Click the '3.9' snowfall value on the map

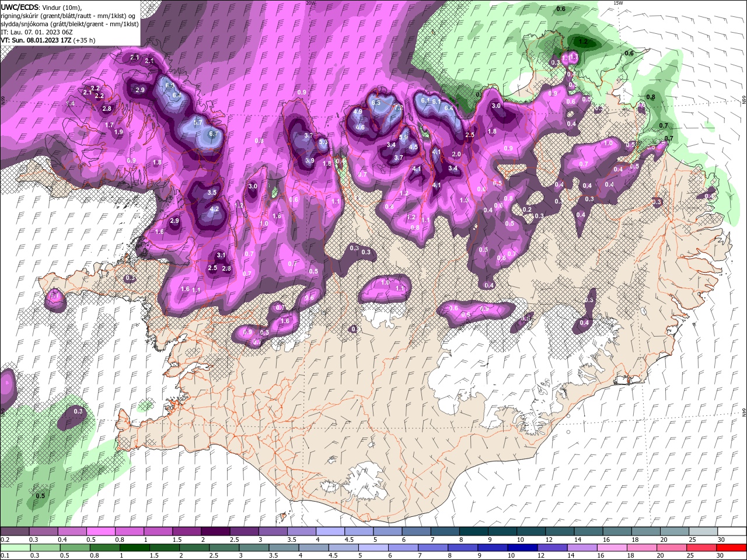pyautogui.click(x=310, y=160)
